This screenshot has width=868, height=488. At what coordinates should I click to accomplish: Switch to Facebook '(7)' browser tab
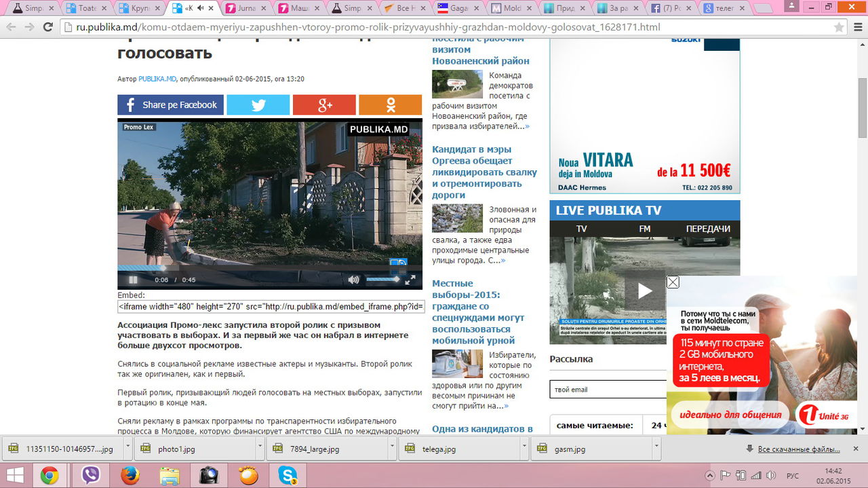(x=671, y=8)
